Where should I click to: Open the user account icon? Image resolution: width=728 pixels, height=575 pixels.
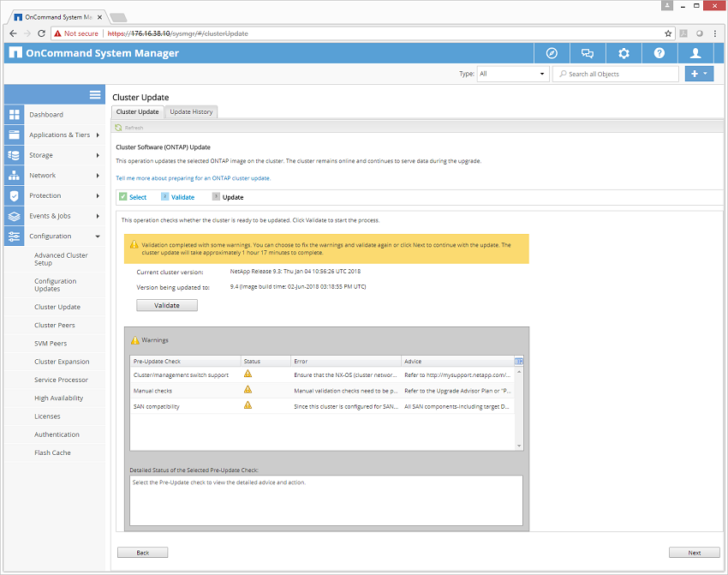[x=695, y=53]
